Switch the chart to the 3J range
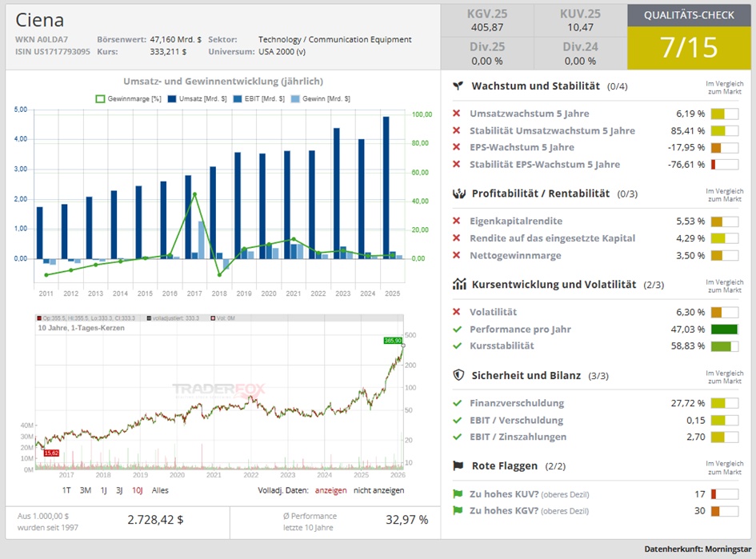The height and width of the screenshot is (559, 756). click(118, 490)
